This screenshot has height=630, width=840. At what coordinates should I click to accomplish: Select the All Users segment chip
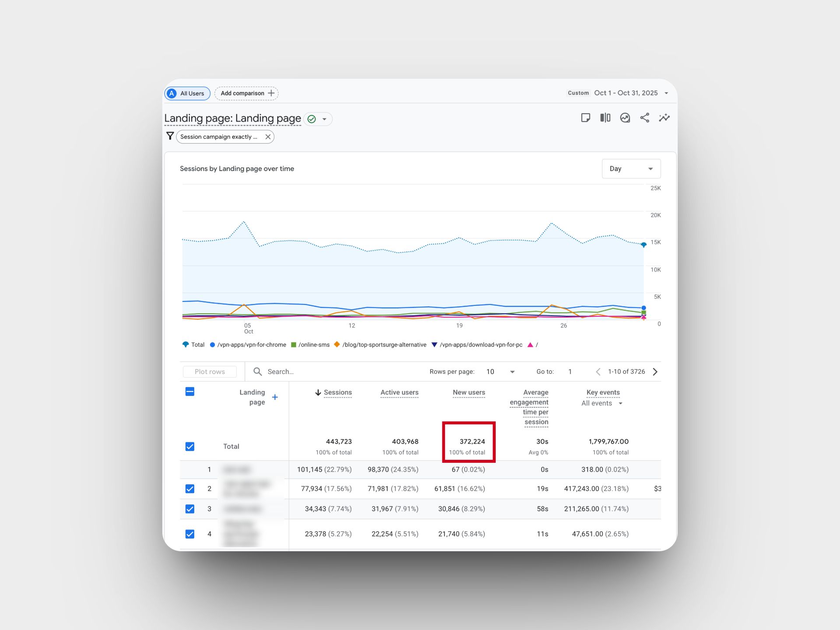[187, 93]
